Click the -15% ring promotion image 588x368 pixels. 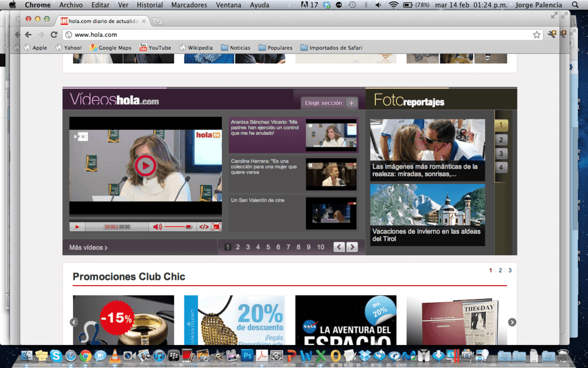[123, 320]
